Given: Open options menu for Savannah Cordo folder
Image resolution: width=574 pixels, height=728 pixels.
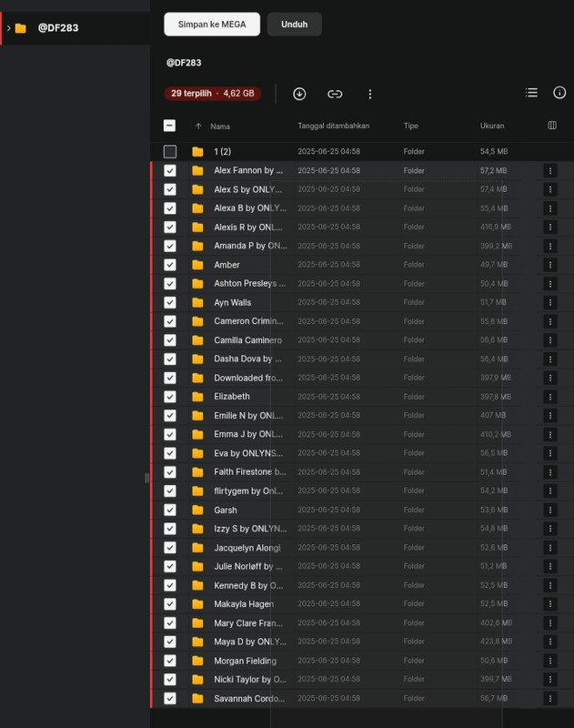Looking at the screenshot, I should point(550,698).
